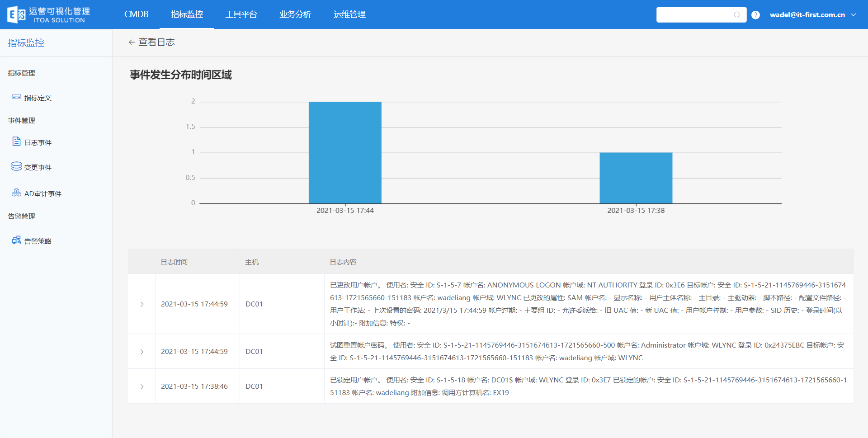Open 指标定义 in the sidebar

[38, 98]
